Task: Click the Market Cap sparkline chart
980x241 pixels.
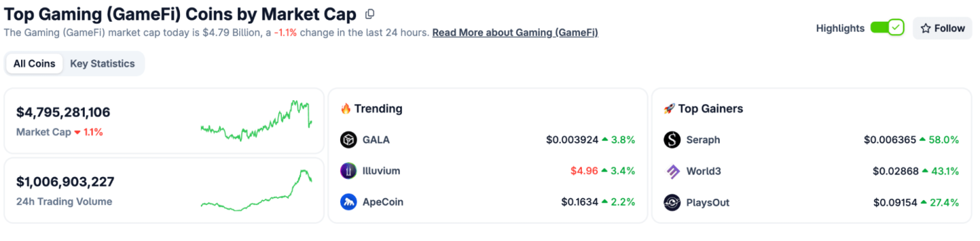Action: pyautogui.click(x=256, y=120)
